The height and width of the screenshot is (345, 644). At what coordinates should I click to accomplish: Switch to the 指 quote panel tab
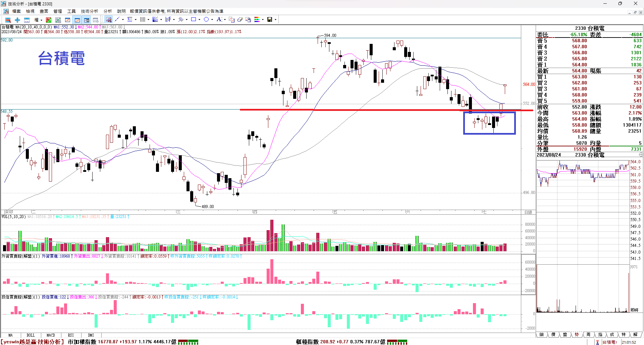coord(600,335)
